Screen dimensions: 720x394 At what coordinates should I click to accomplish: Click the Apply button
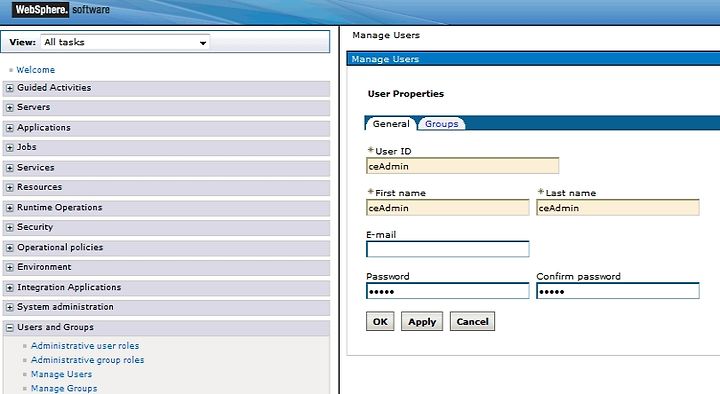click(x=422, y=321)
